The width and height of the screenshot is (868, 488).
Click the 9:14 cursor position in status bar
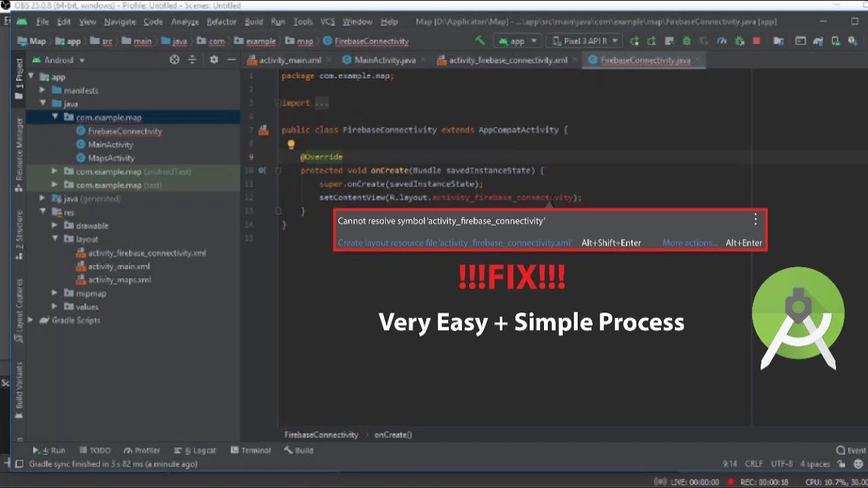click(730, 464)
